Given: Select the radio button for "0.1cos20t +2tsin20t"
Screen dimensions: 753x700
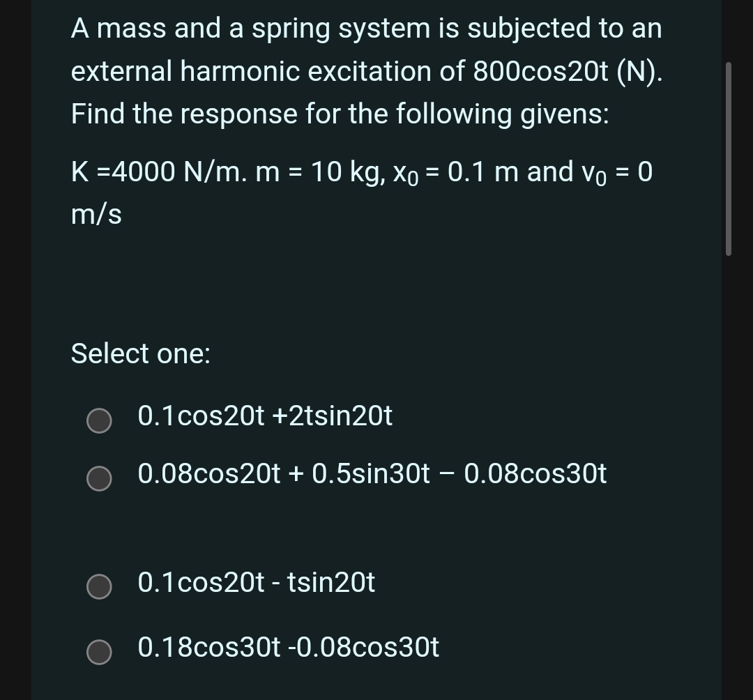Looking at the screenshot, I should (x=99, y=420).
